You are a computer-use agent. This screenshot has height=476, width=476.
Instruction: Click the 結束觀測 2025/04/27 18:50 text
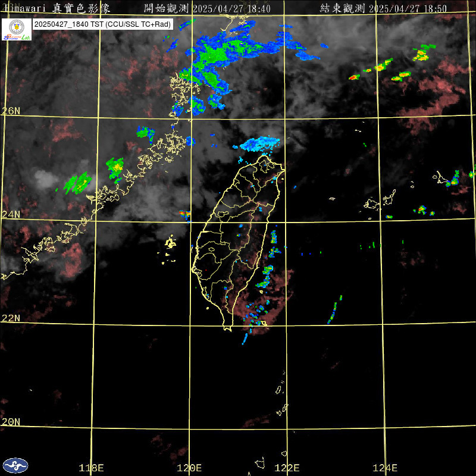point(383,8)
